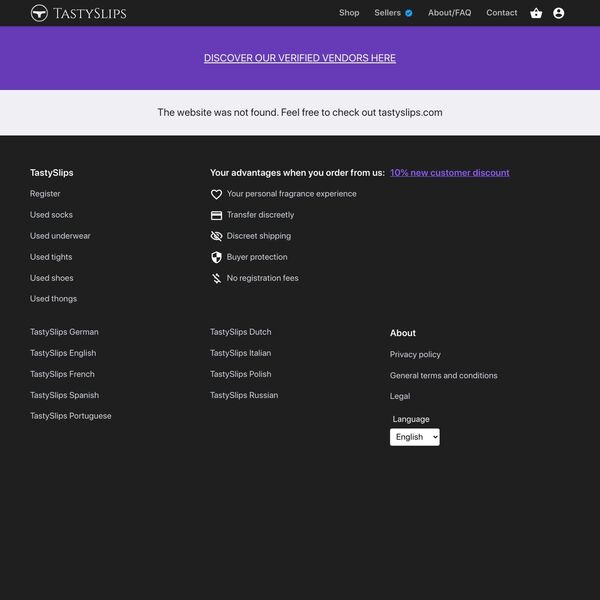
Task: Open the user account profile icon
Action: 558,13
